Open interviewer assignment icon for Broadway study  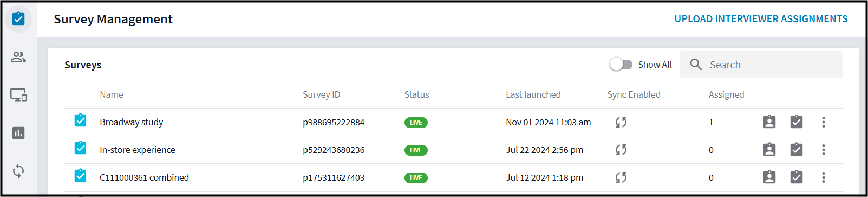769,122
